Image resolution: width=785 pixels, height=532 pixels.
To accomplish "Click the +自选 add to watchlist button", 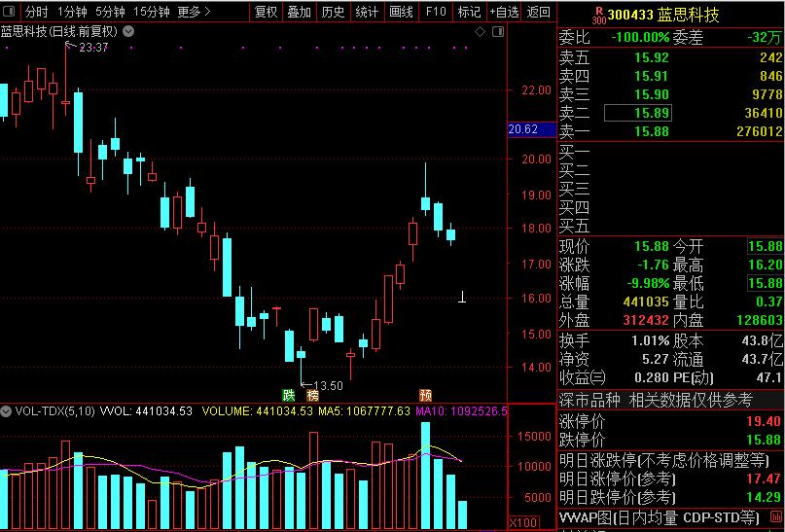I will click(x=503, y=12).
